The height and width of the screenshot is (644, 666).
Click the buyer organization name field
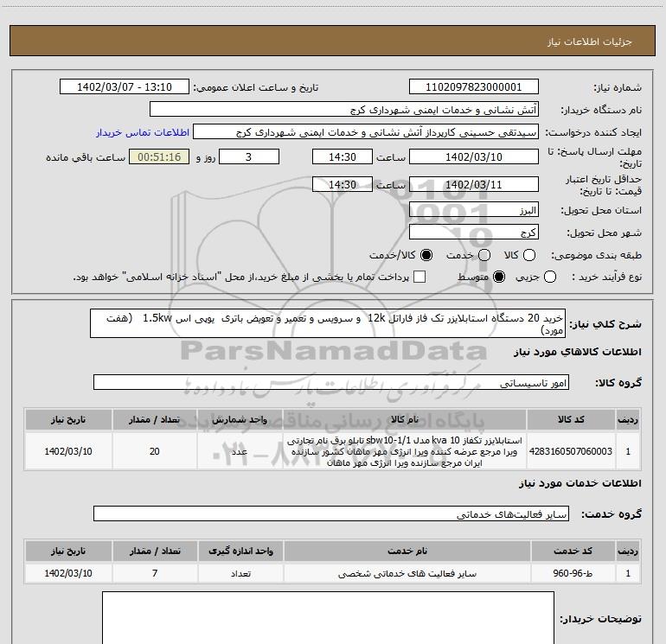[x=344, y=110]
